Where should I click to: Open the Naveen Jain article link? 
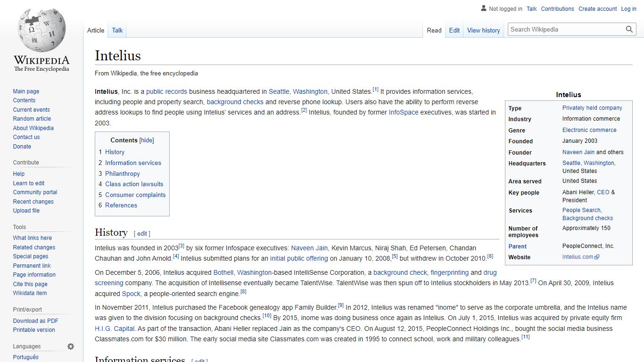pos(309,248)
